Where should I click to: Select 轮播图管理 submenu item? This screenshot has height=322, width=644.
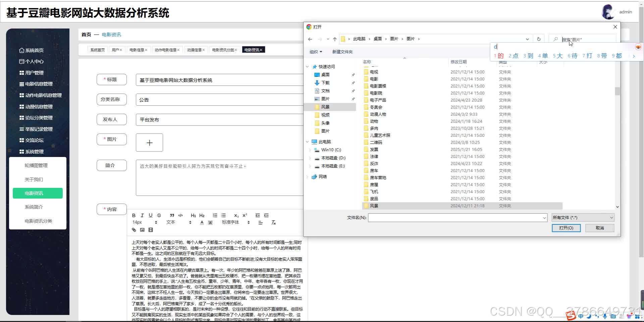(x=36, y=165)
